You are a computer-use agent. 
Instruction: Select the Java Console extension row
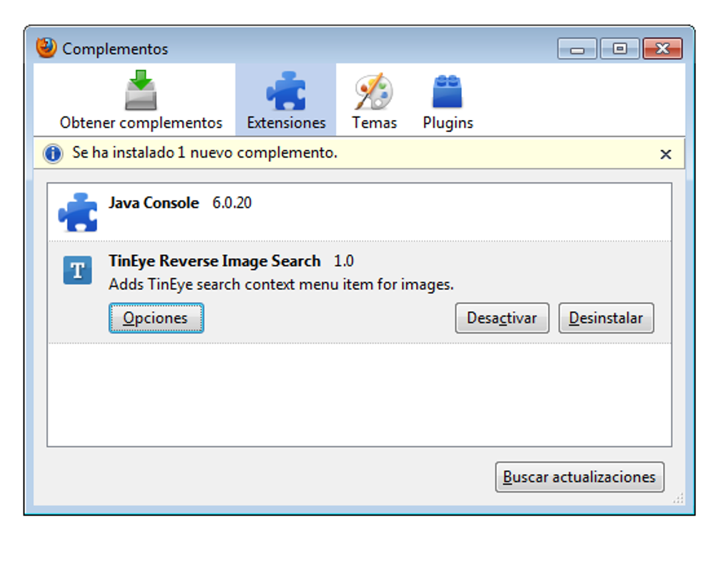359,212
